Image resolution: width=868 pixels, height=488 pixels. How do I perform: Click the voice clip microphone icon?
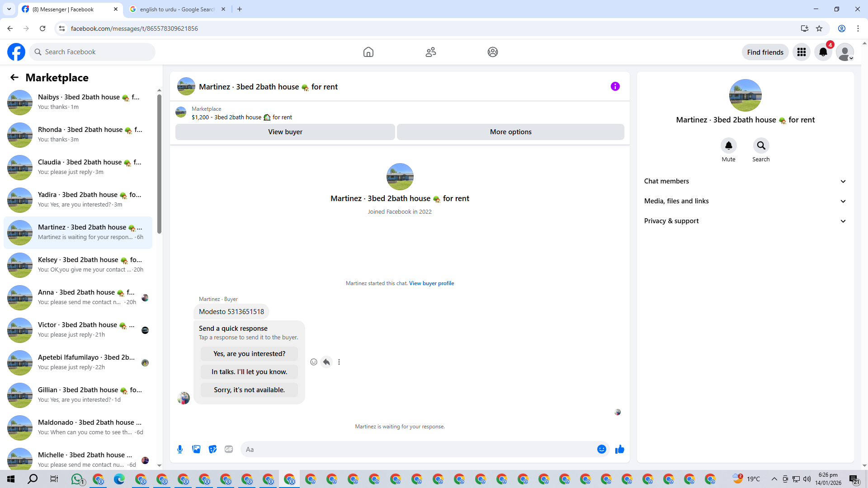tap(180, 449)
